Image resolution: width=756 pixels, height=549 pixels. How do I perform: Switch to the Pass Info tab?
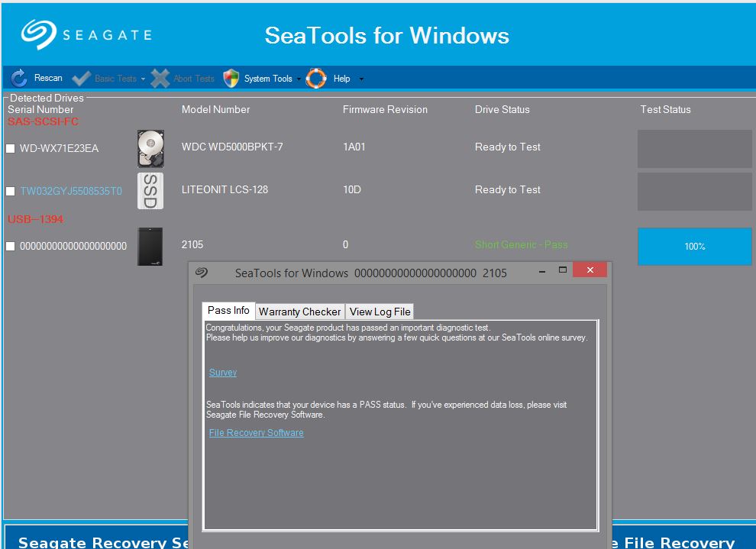(228, 311)
